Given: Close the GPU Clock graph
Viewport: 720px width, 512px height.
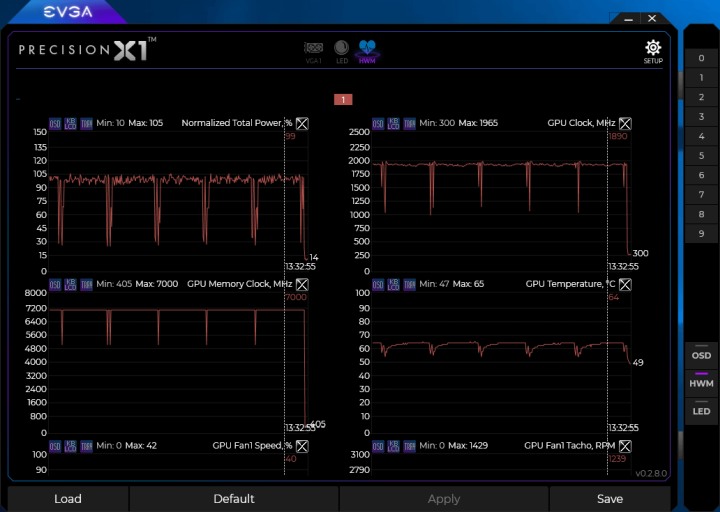Looking at the screenshot, I should [x=625, y=124].
